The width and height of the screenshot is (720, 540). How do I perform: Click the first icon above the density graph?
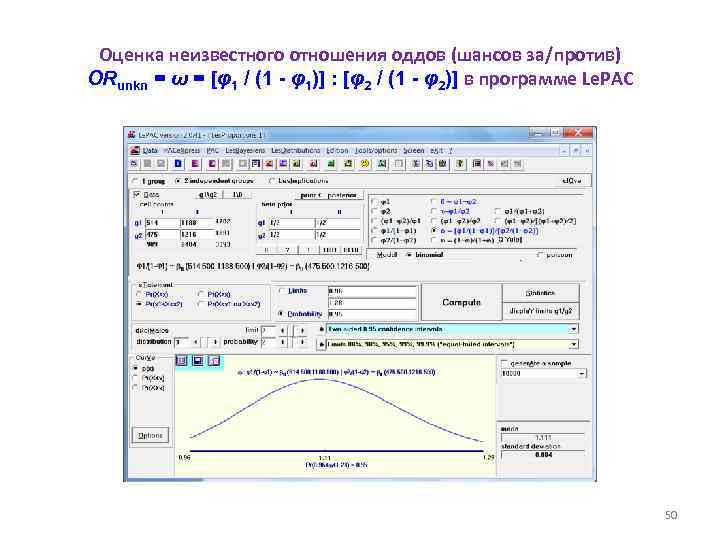(x=182, y=361)
